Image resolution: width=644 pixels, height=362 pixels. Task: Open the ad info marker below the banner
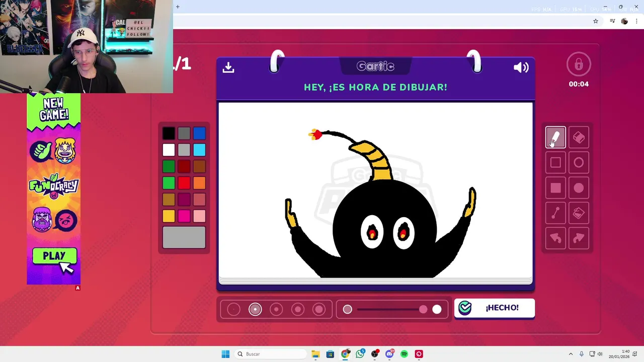[x=77, y=288]
